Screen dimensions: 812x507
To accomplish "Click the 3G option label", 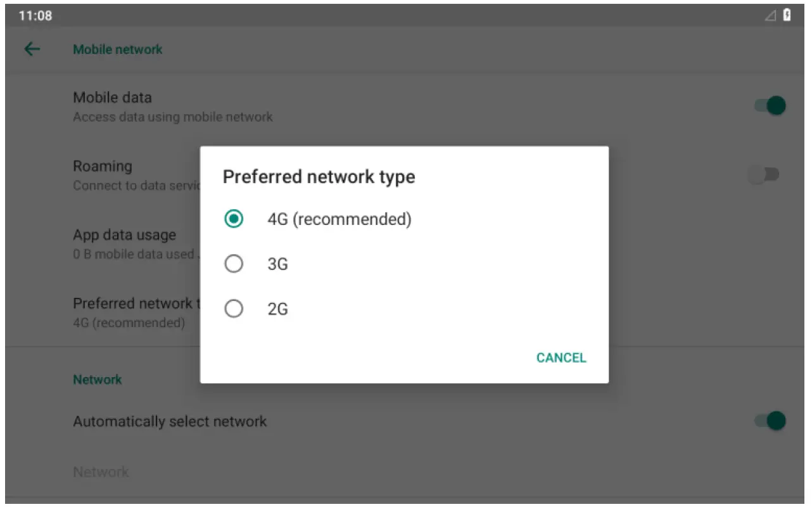I will [277, 264].
